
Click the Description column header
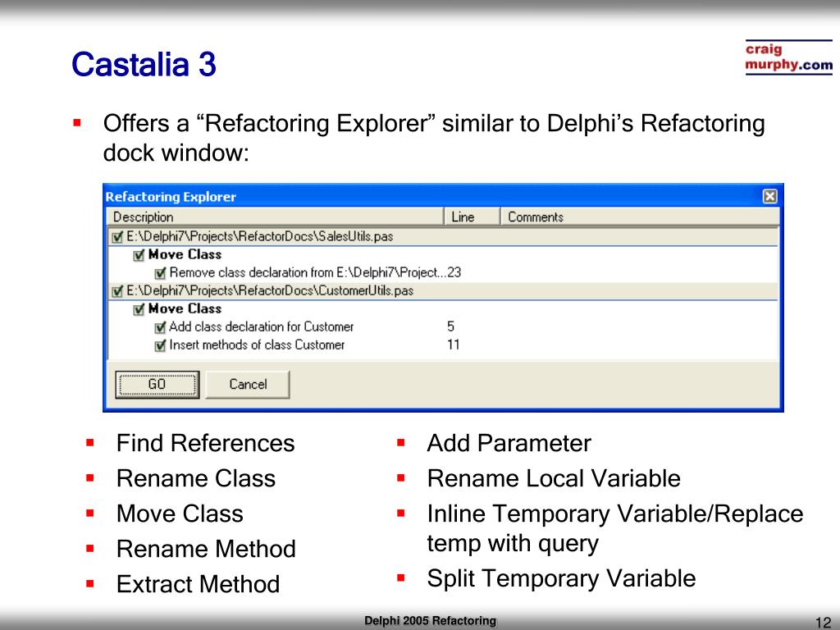[x=276, y=217]
